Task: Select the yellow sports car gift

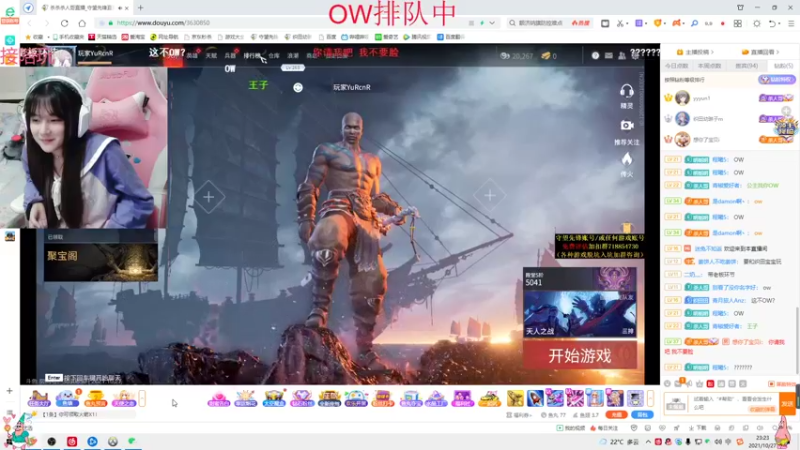Action: [x=489, y=398]
